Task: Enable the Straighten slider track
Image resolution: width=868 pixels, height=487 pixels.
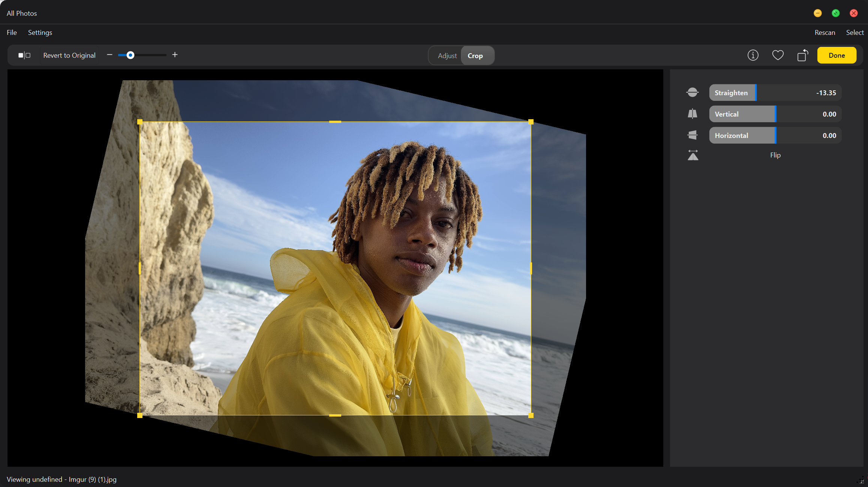Action: point(775,93)
